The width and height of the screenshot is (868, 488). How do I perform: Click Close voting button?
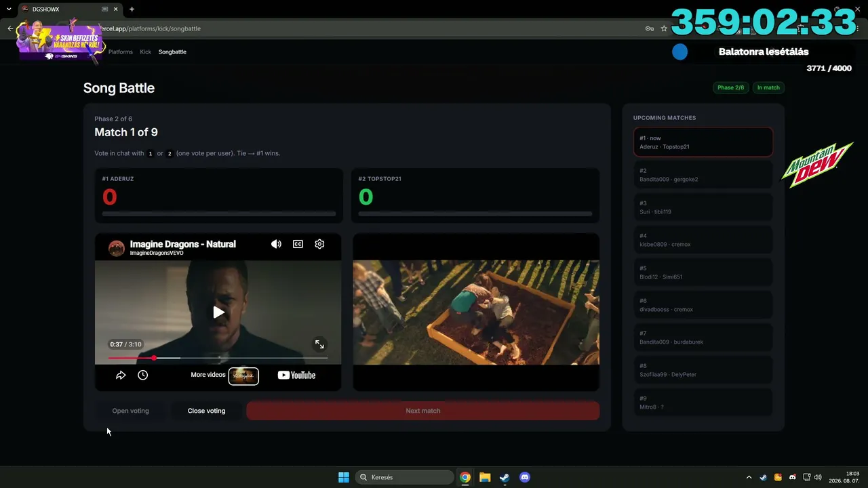(x=206, y=411)
